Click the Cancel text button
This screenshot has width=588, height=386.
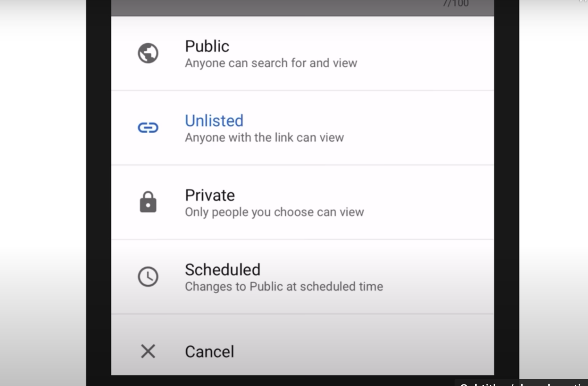210,352
